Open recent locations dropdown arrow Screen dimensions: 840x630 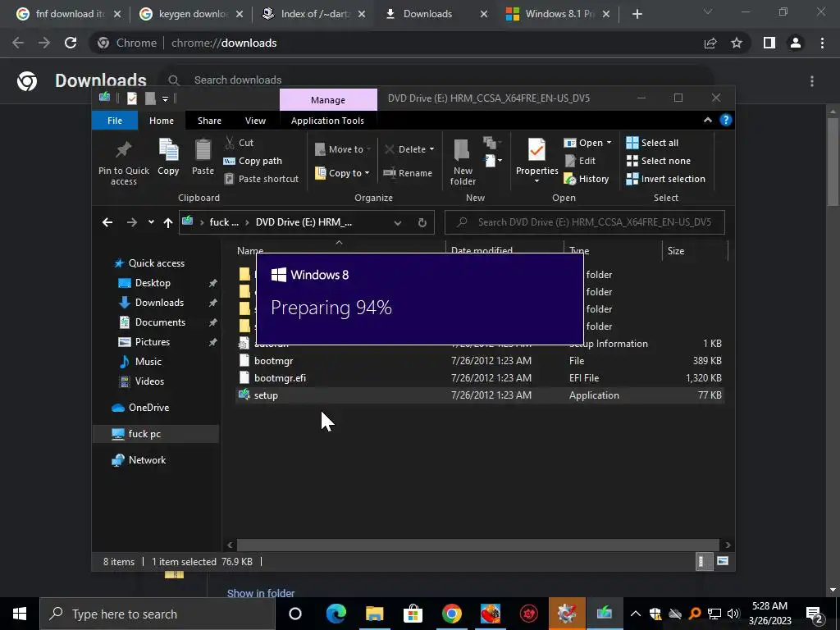151,222
